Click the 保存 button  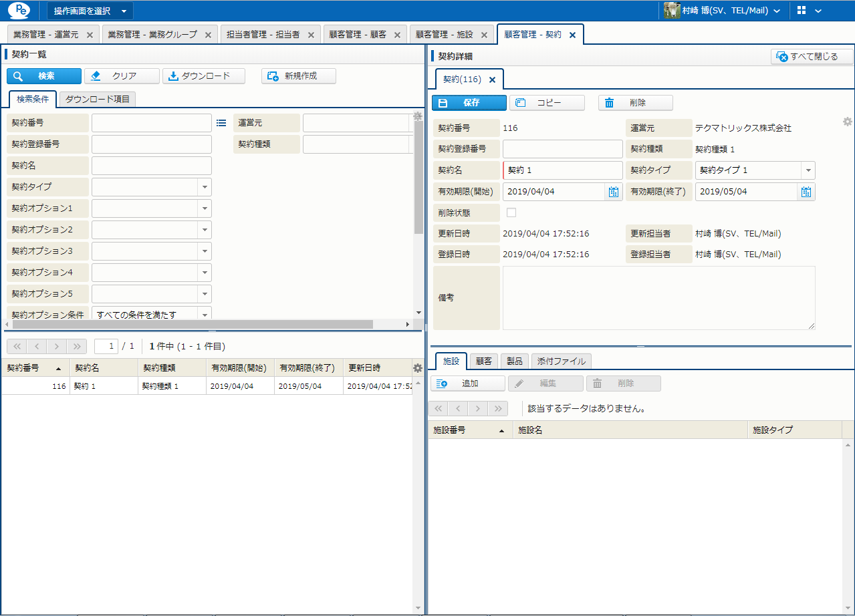pos(469,103)
